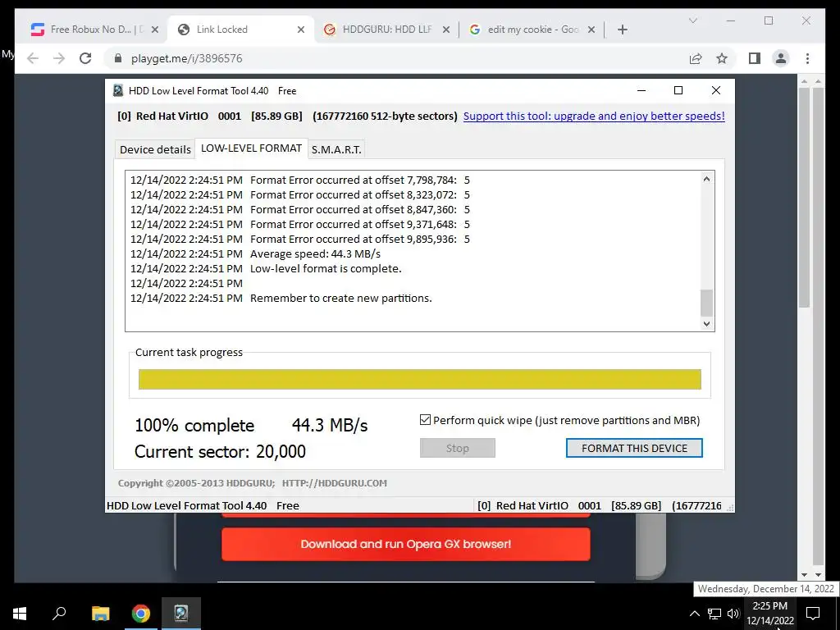Open the Chrome share page icon

point(696,58)
